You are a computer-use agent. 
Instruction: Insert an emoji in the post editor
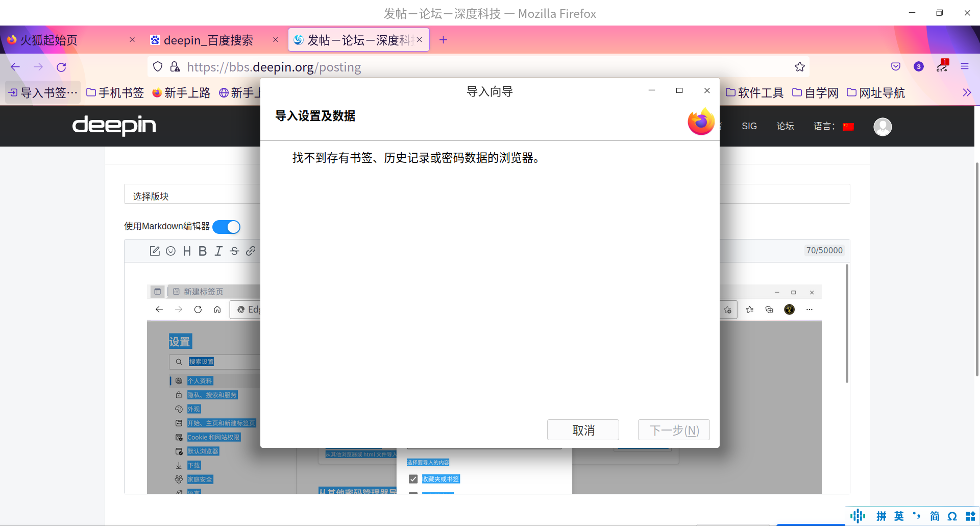point(171,251)
